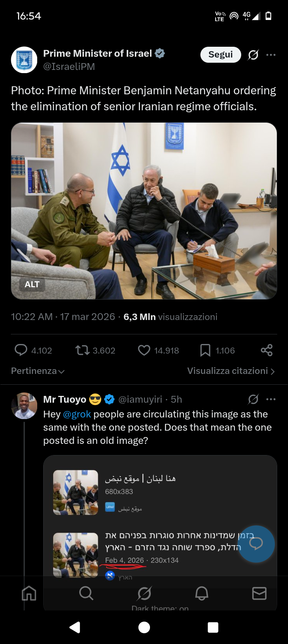Screen dimensions: 288x644
Task: Open Messages envelope in bottom bar
Action: [259, 594]
